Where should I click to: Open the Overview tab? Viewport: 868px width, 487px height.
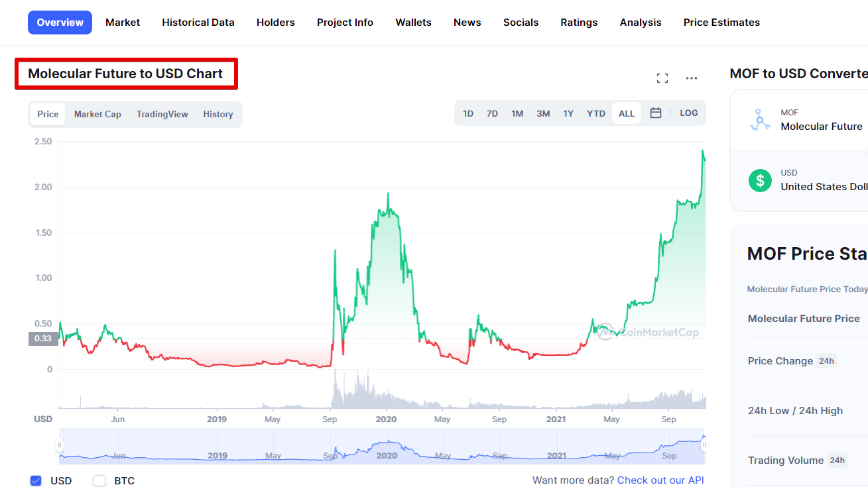point(60,23)
